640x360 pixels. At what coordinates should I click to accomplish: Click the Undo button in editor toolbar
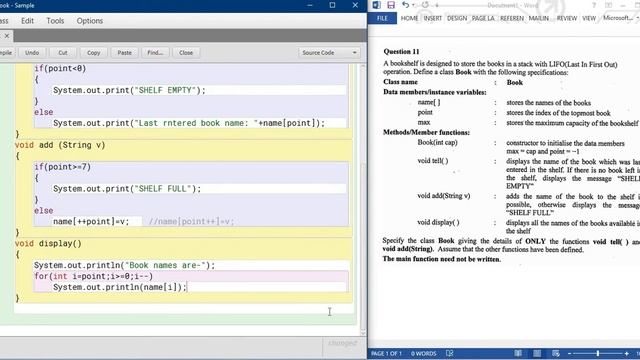32,53
